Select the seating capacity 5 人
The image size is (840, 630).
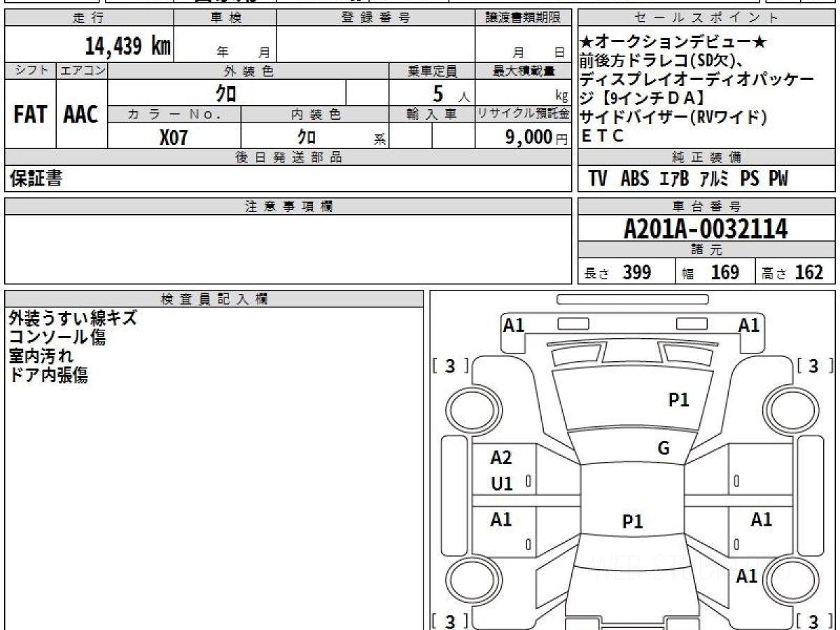click(x=451, y=93)
